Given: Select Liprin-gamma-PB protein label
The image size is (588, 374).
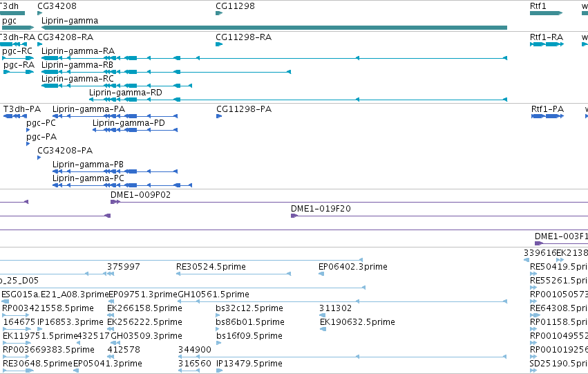Looking at the screenshot, I should click(x=88, y=165).
